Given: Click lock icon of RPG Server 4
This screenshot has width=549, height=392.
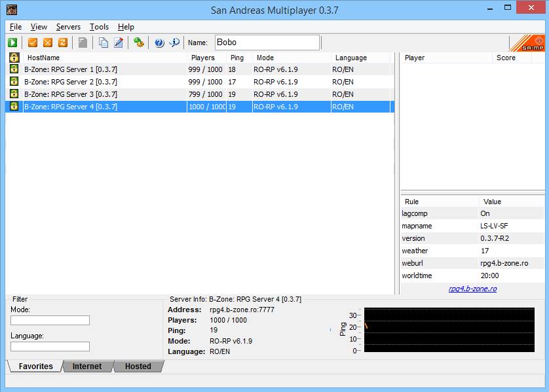Looking at the screenshot, I should pos(14,106).
